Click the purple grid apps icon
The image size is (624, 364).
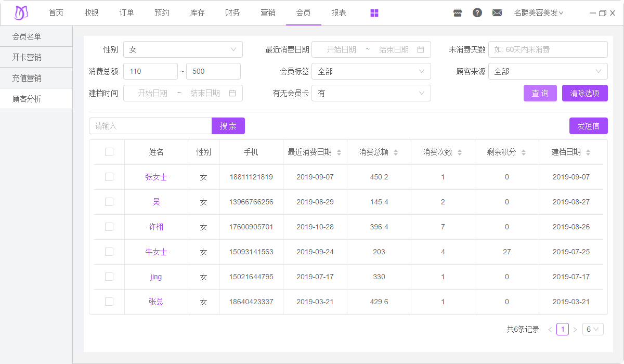(374, 13)
